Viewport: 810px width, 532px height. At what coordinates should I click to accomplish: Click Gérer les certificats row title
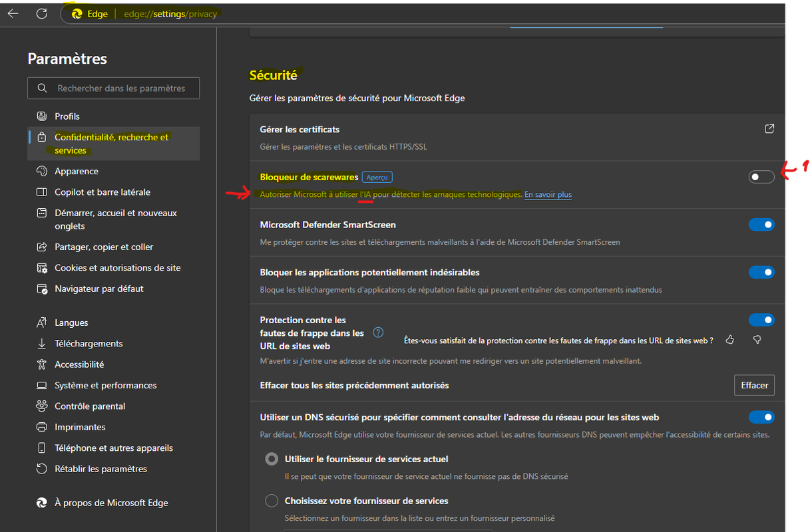click(x=300, y=129)
